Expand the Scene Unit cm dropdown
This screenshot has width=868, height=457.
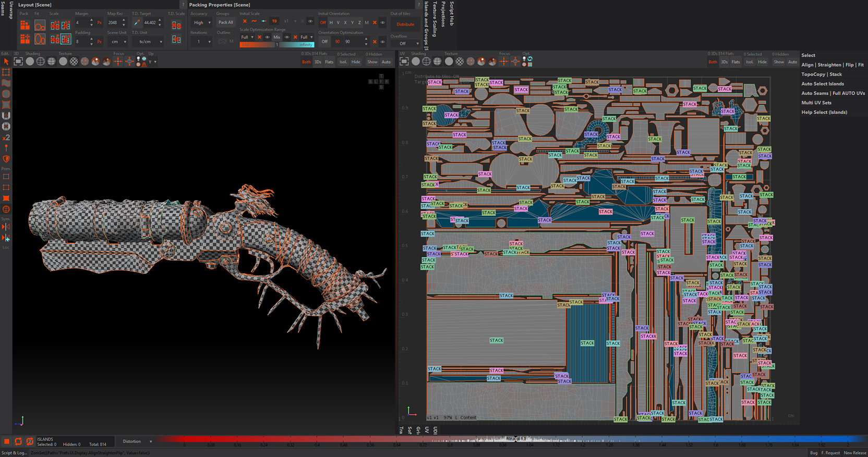118,42
